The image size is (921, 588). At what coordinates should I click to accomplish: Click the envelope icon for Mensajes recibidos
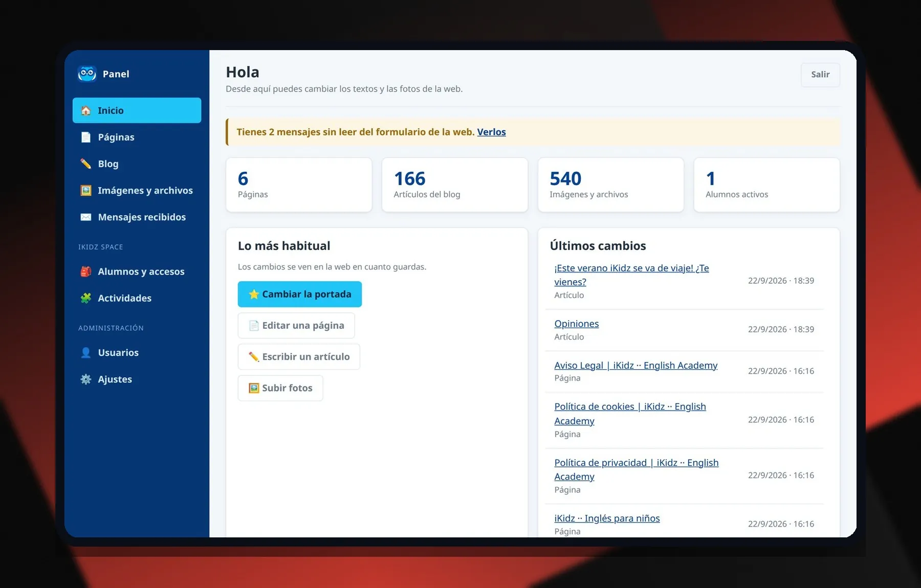[86, 217]
